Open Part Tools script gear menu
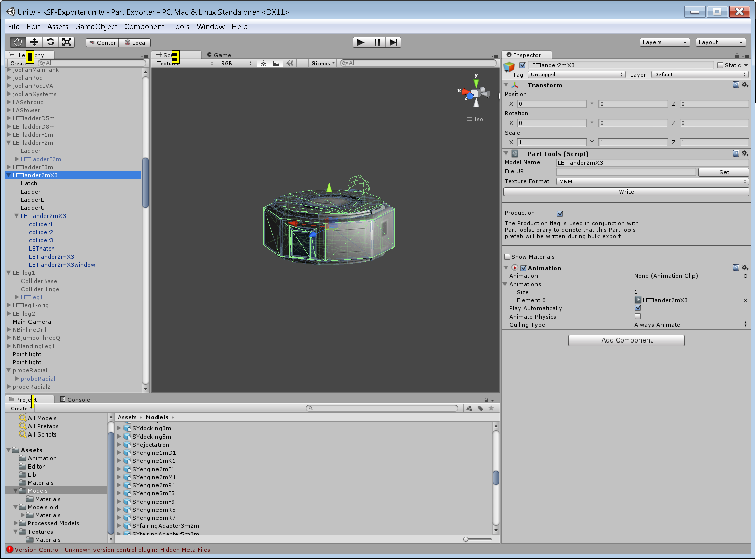Screen dimensions: 756x559 click(745, 153)
